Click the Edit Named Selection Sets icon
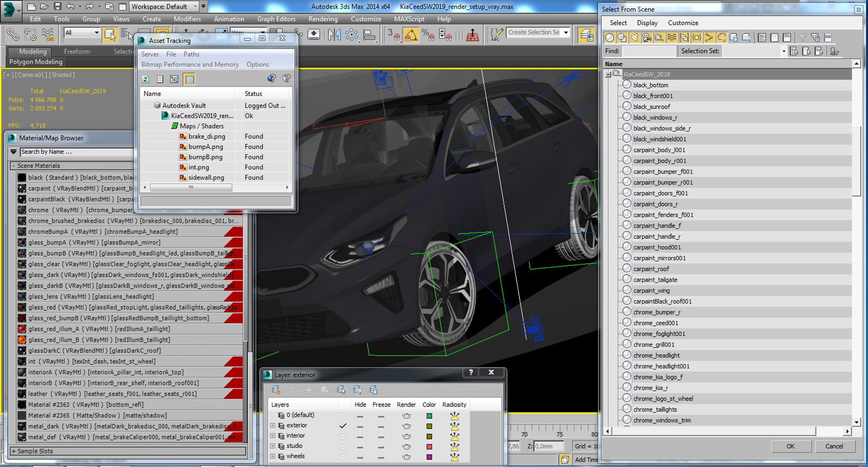868x467 pixels. [x=496, y=35]
